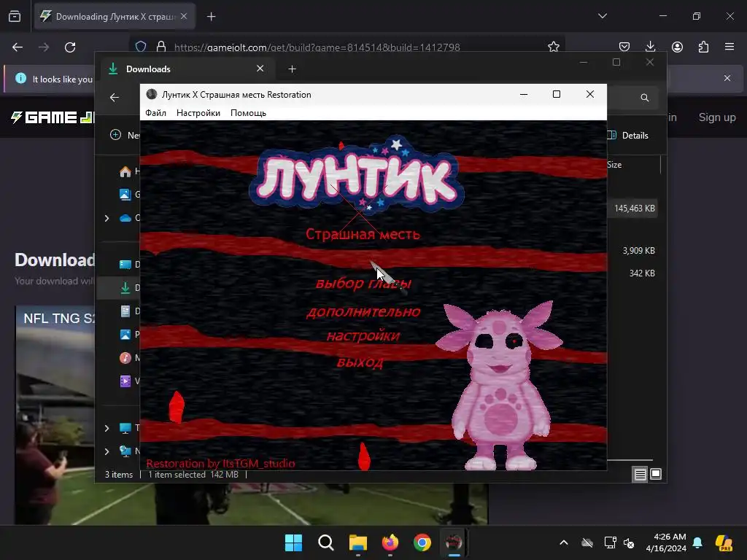Click the game window title icon

tap(152, 94)
